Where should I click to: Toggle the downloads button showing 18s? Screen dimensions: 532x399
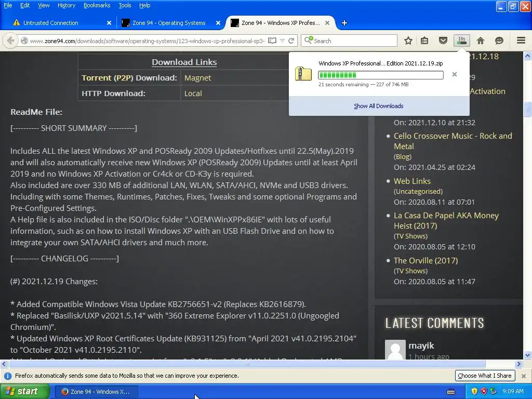(462, 41)
